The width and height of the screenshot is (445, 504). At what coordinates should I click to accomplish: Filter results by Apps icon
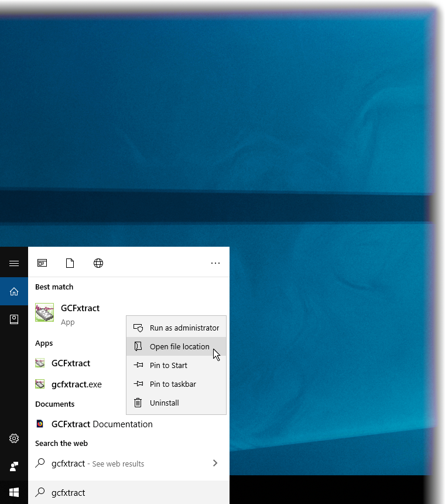pos(42,263)
